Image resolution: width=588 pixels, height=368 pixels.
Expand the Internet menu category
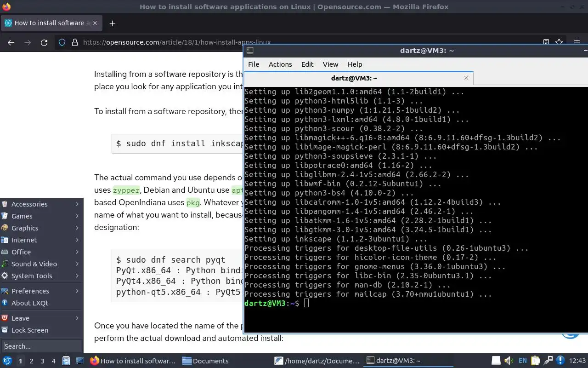click(x=41, y=240)
